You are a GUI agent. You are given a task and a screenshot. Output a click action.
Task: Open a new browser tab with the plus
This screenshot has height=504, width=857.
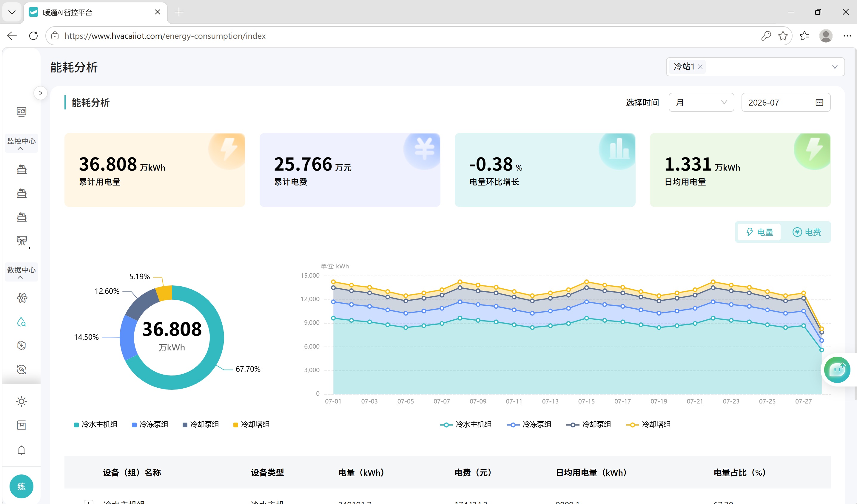(179, 12)
